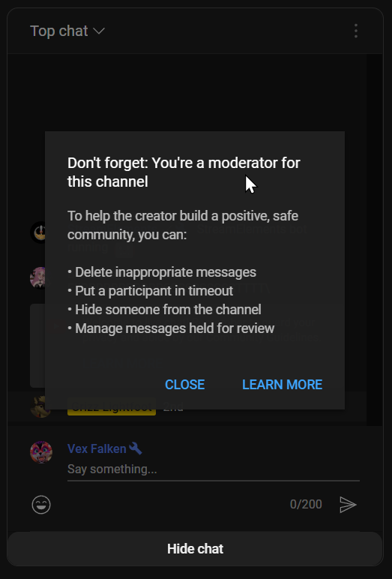Click the moderator wrench badge icon
Screen dimensions: 392x579
(136, 448)
